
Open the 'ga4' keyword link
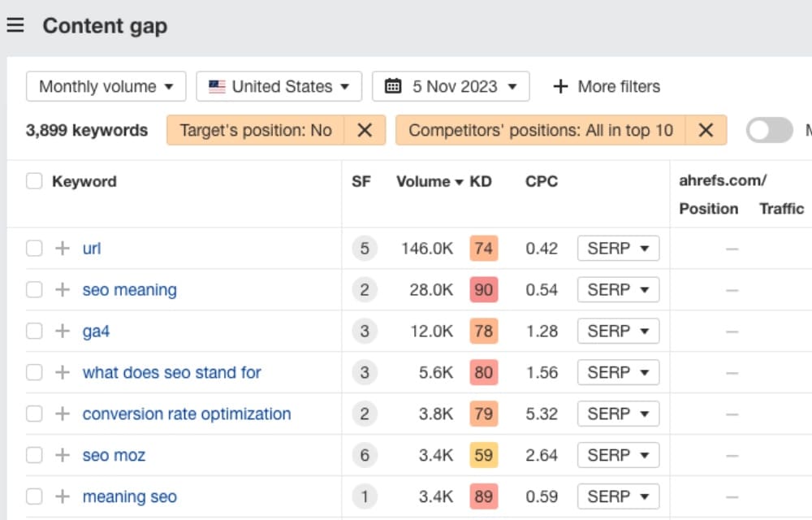click(96, 331)
